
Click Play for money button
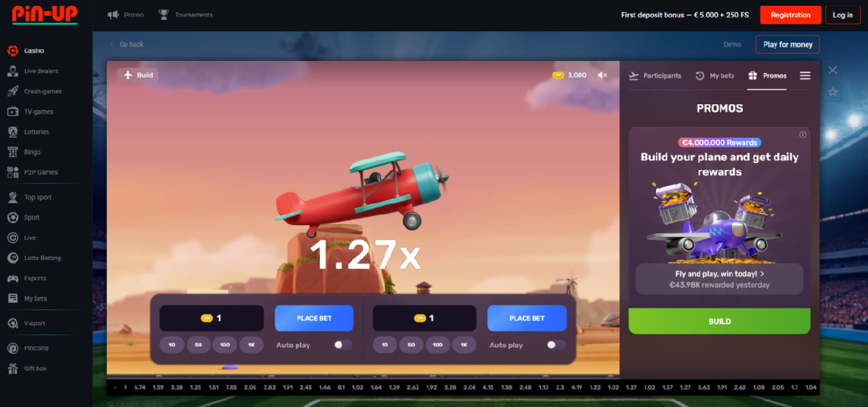coord(788,44)
